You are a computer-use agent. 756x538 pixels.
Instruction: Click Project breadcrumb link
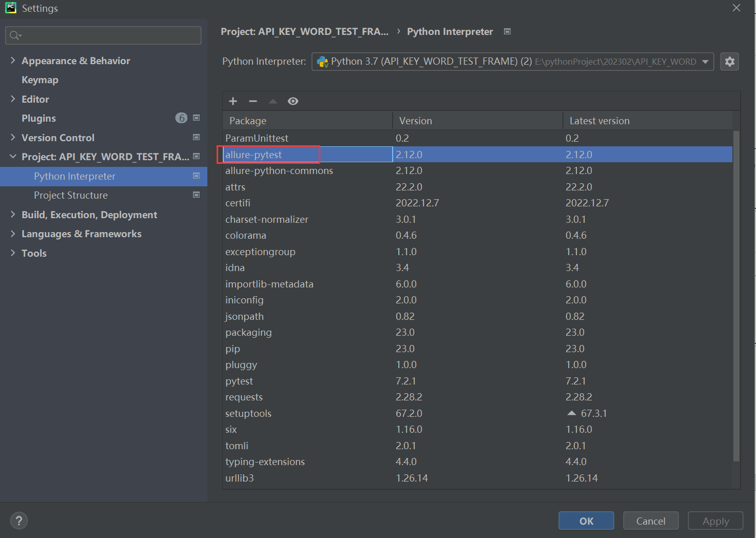coord(304,31)
